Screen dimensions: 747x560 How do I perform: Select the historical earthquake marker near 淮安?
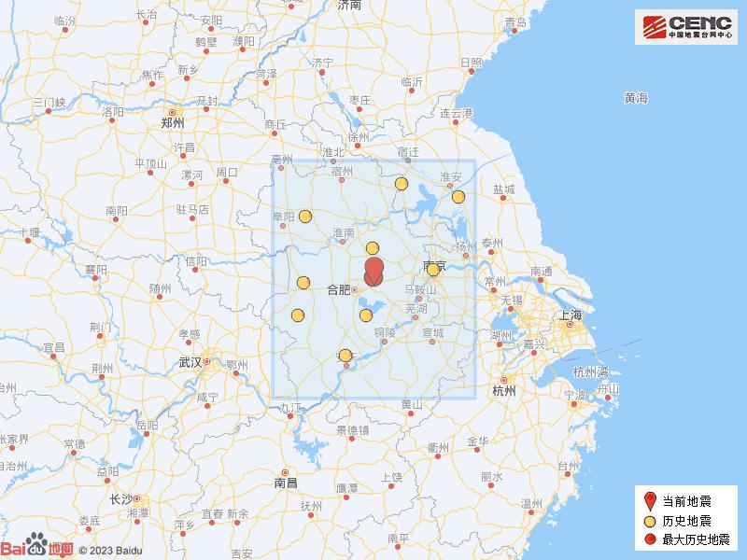(x=458, y=196)
